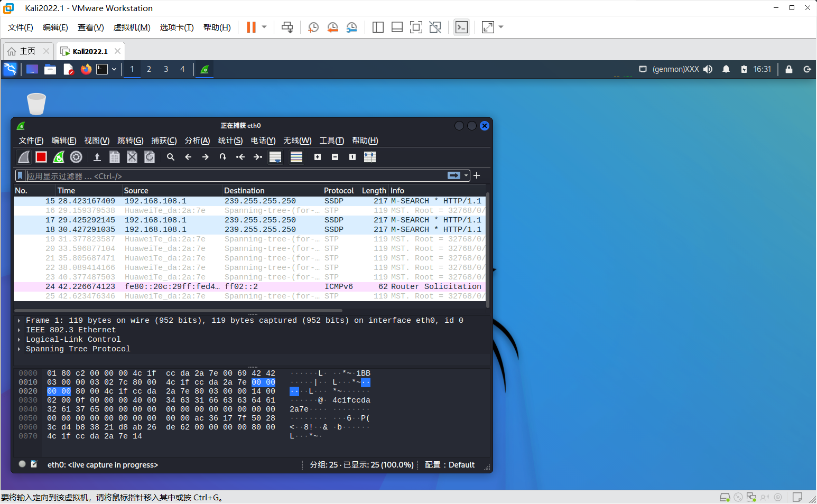The width and height of the screenshot is (817, 504).
Task: Stop the live capture
Action: pyautogui.click(x=41, y=157)
